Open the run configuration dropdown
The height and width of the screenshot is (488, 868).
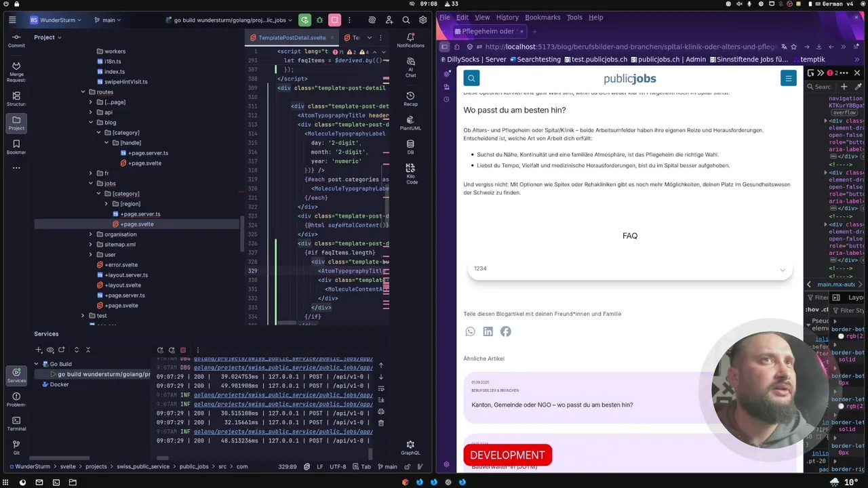pyautogui.click(x=230, y=20)
